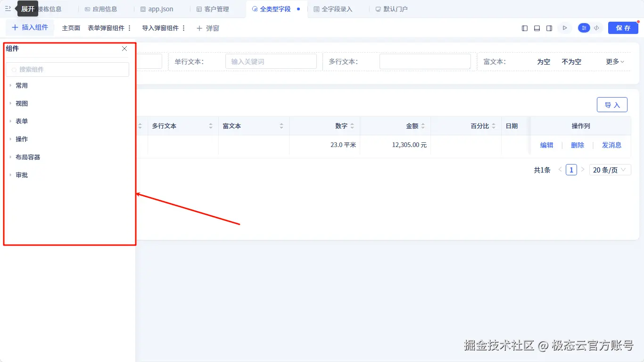This screenshot has width=644, height=362.
Task: Sort by 富文本 column
Action: (x=281, y=126)
